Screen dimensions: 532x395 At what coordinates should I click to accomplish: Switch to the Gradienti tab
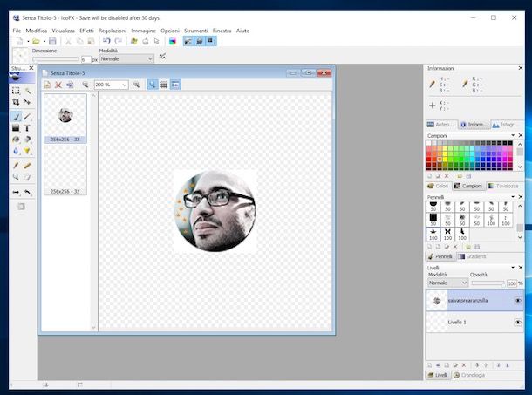point(474,257)
